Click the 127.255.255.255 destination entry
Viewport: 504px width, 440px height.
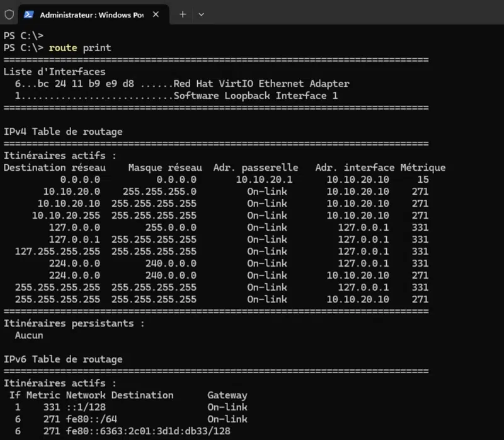pyautogui.click(x=57, y=252)
